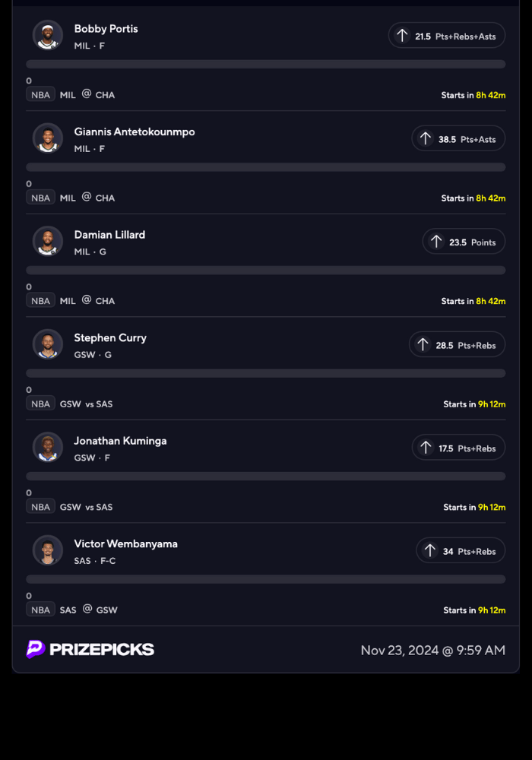This screenshot has height=760, width=532.
Task: Click up arrow on Wembanyama 34 pick
Action: pyautogui.click(x=430, y=550)
